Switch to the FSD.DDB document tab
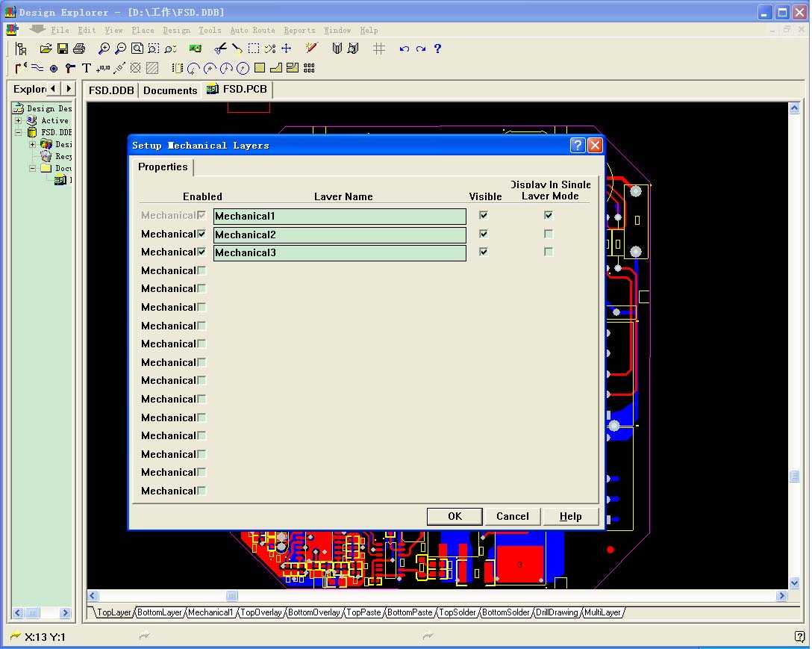The height and width of the screenshot is (649, 812). (x=111, y=90)
